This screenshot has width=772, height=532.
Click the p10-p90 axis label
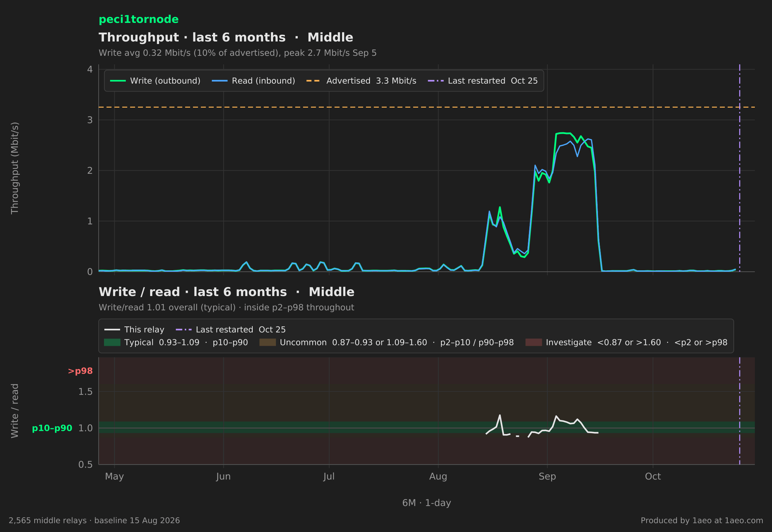(x=52, y=428)
